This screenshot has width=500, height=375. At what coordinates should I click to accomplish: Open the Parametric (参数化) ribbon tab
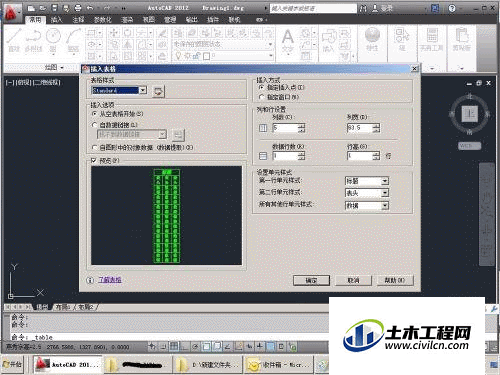(102, 20)
